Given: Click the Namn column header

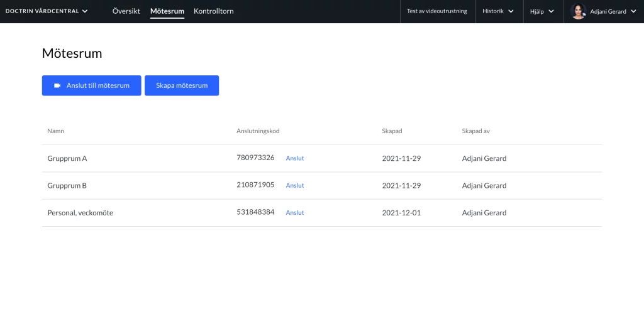Looking at the screenshot, I should [x=55, y=131].
